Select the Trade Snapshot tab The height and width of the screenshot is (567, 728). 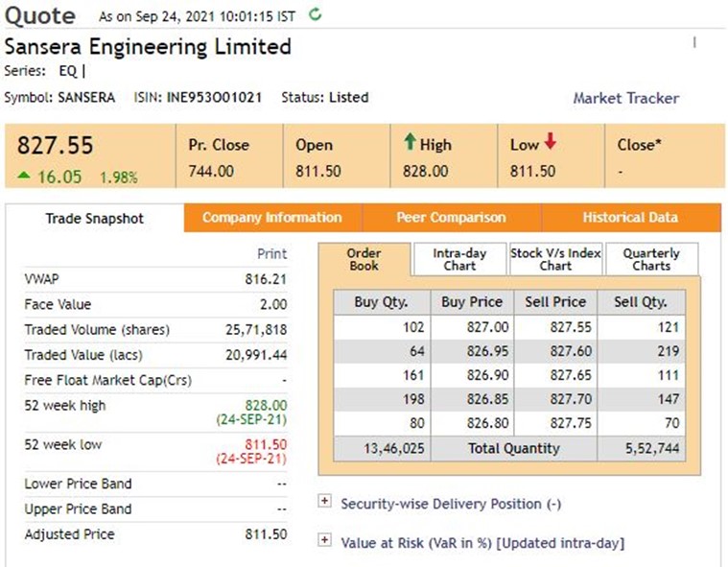point(94,219)
